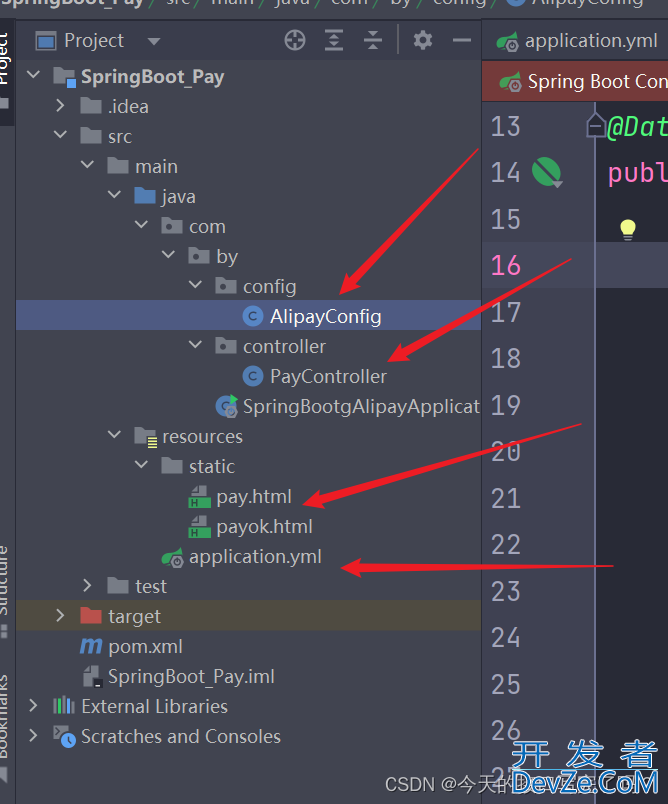Click the Expand All icon in Project toolbar

pyautogui.click(x=334, y=40)
